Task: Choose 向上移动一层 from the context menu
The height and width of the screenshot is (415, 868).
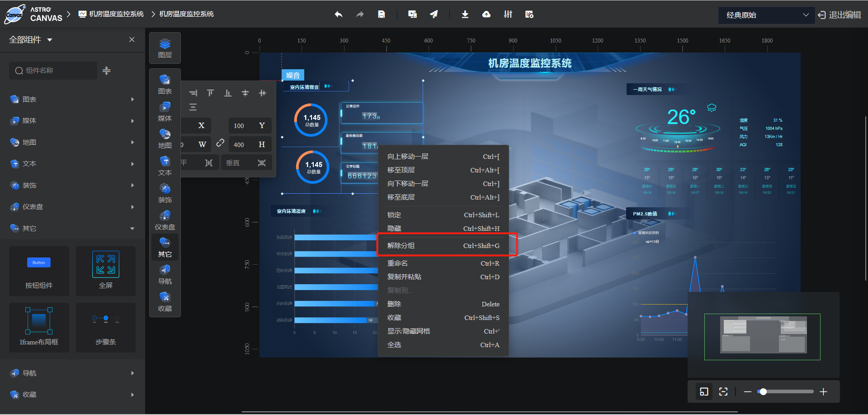Action: pos(443,157)
